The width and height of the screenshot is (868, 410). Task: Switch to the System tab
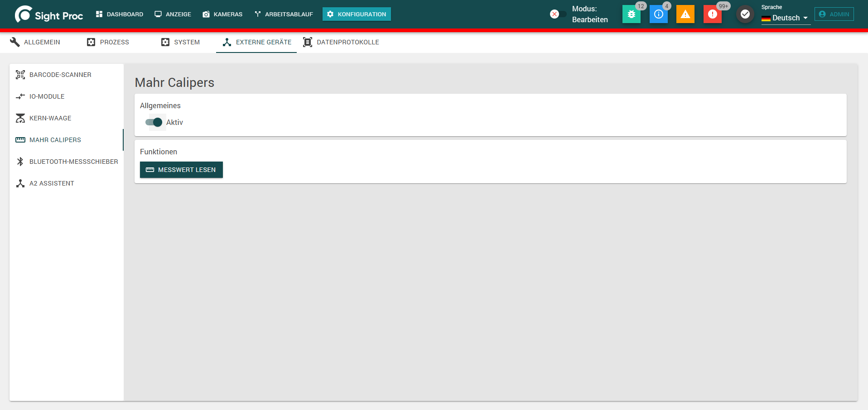(180, 42)
